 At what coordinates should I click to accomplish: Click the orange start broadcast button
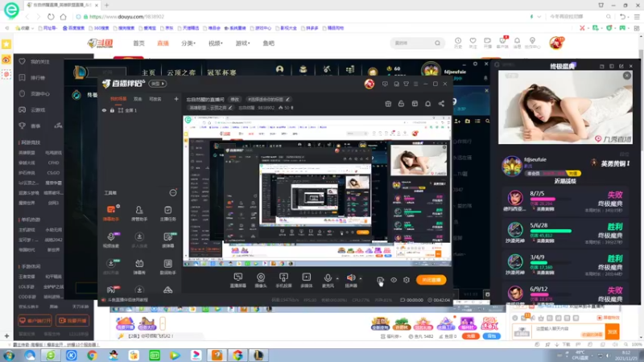pyautogui.click(x=431, y=280)
